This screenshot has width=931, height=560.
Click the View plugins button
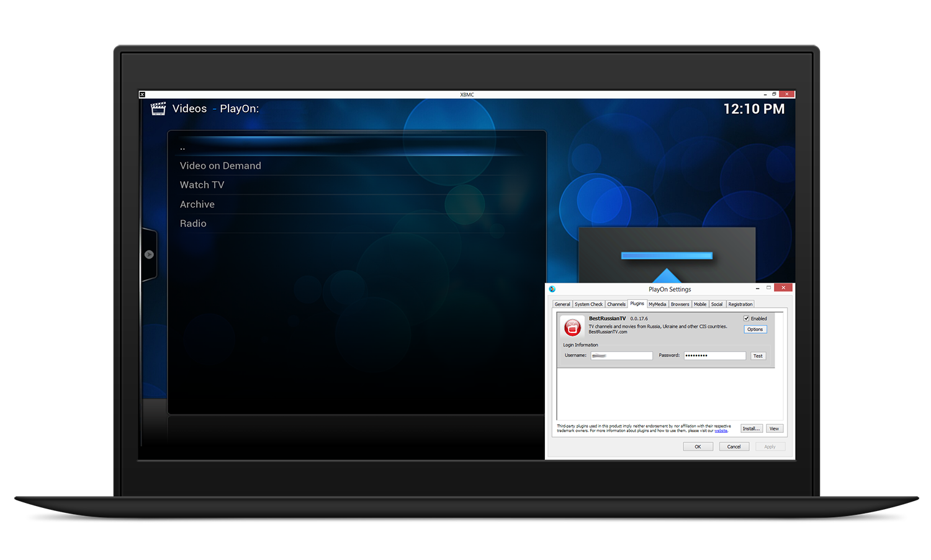(774, 429)
